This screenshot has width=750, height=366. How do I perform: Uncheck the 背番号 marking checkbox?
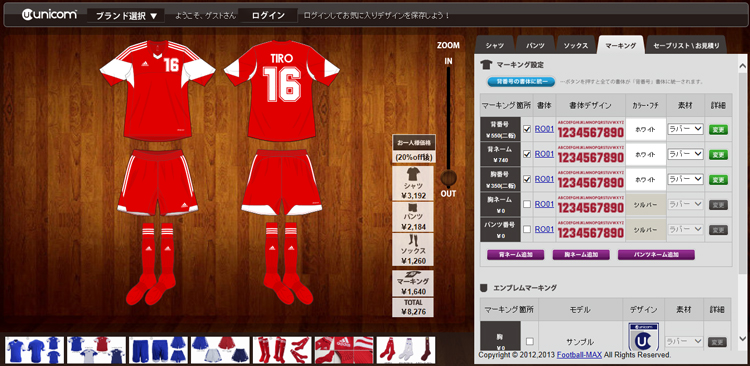pyautogui.click(x=527, y=129)
